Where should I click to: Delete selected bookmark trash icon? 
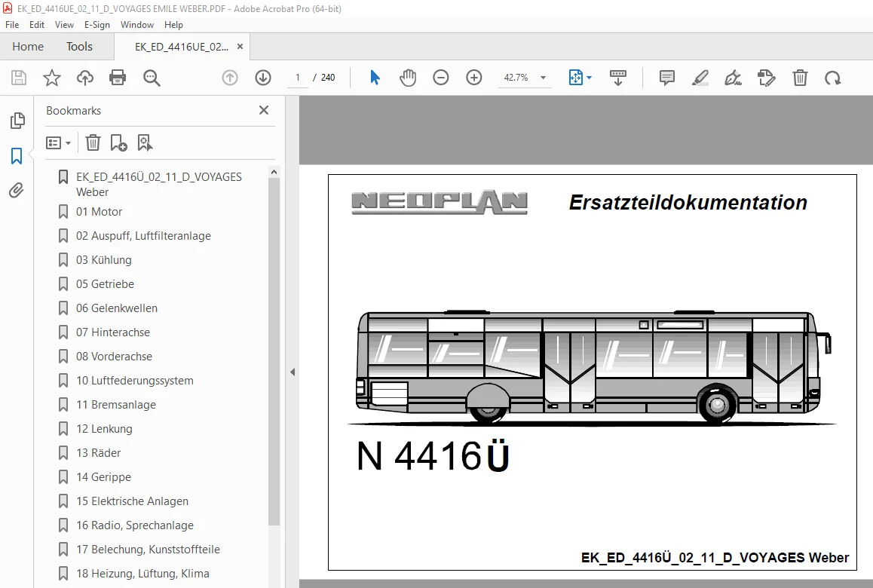pyautogui.click(x=93, y=143)
